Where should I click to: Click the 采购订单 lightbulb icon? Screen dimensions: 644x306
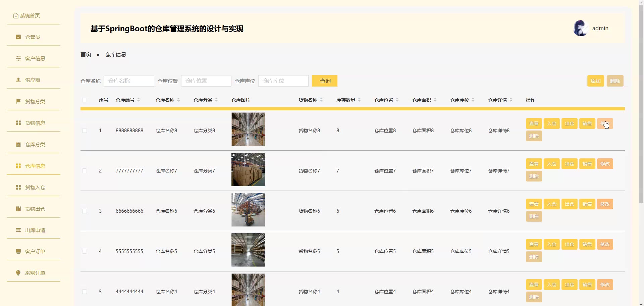coord(18,273)
